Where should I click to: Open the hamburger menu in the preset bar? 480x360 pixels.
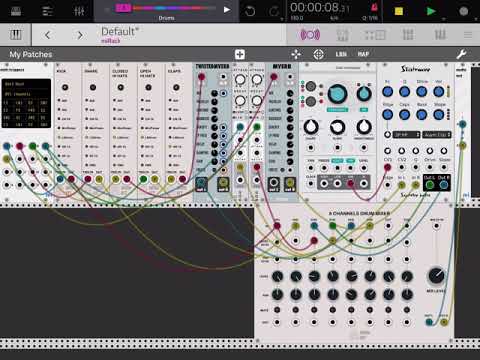468,35
